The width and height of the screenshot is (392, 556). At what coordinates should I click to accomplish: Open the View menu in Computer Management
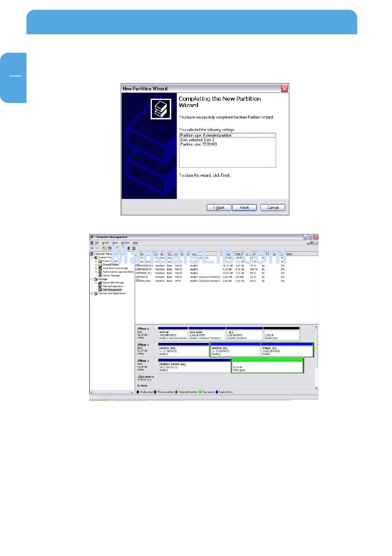tap(115, 243)
